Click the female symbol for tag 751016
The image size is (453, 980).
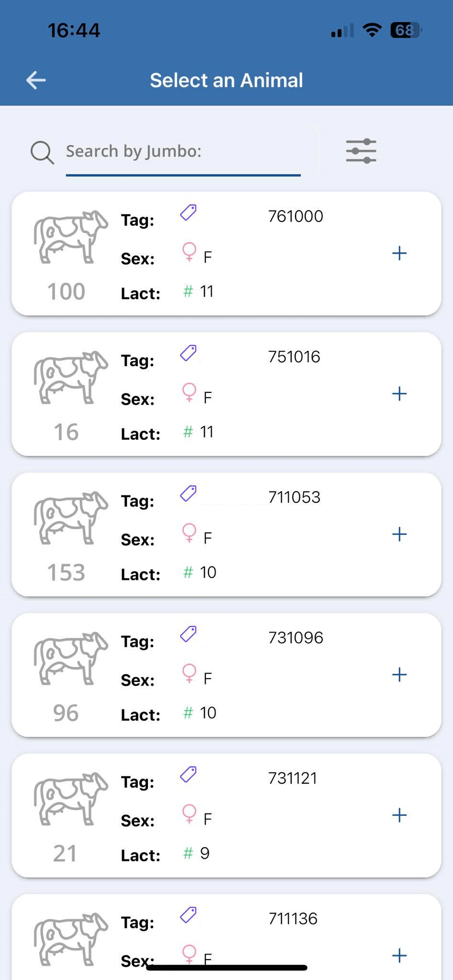tap(190, 392)
